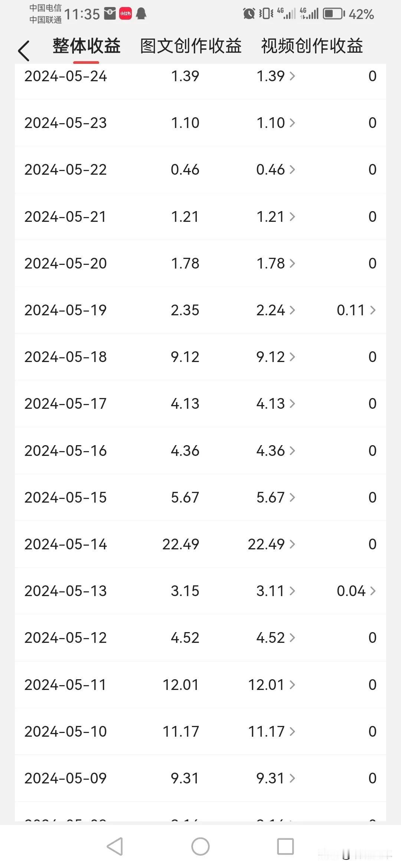Expand 0.11 video earnings for 05-19
Screen dimensions: 401x868
click(x=356, y=310)
